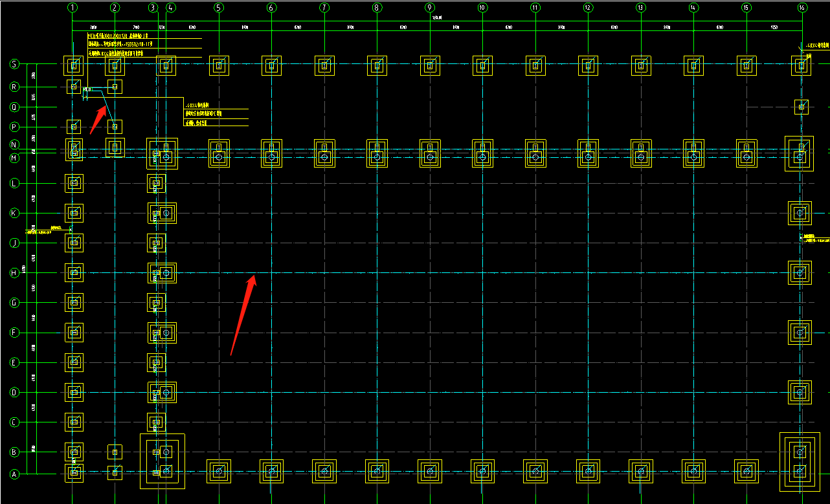
Task: Select grid axis bubble 13 at top
Action: point(640,8)
